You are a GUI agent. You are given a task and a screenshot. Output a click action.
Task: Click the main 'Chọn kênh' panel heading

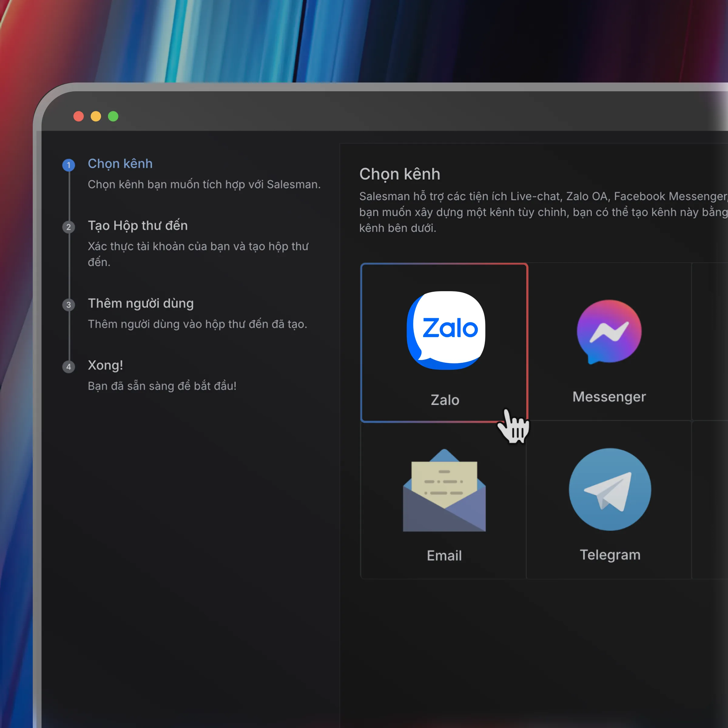(400, 174)
